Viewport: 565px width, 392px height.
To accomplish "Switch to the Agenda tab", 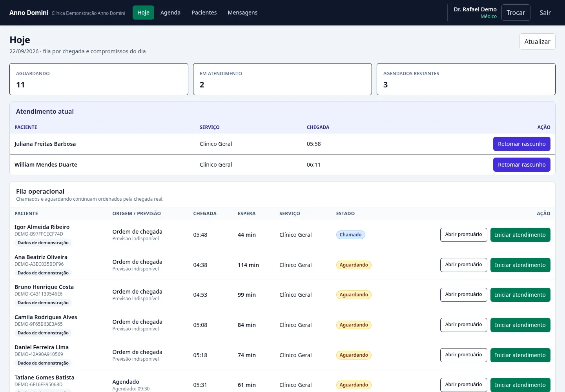I will click(x=170, y=13).
